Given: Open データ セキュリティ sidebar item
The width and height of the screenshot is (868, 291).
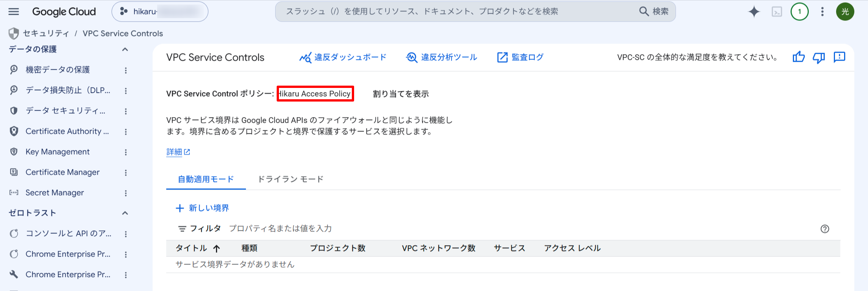Looking at the screenshot, I should pyautogui.click(x=65, y=111).
